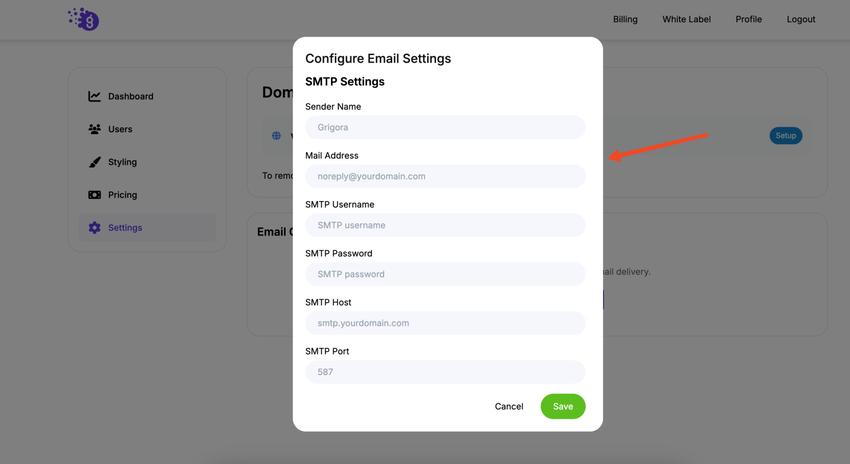The image size is (850, 464).
Task: Click the SMTP Port field
Action: (445, 372)
